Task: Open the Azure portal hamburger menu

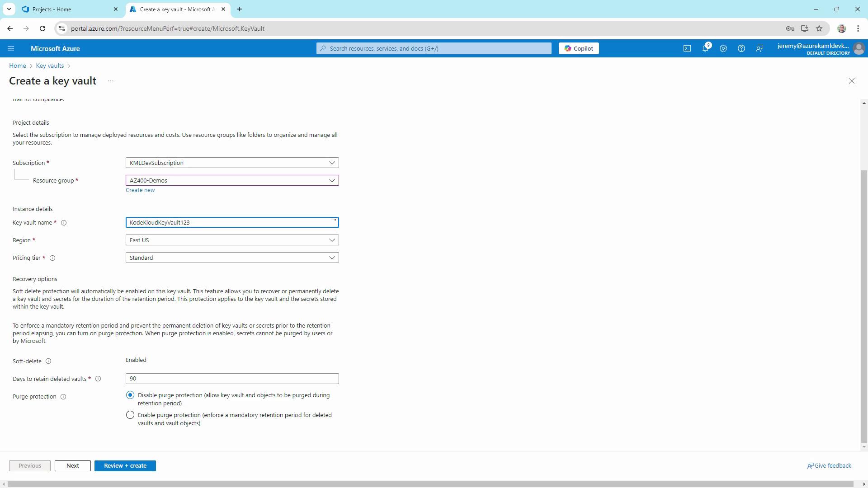Action: pyautogui.click(x=11, y=48)
